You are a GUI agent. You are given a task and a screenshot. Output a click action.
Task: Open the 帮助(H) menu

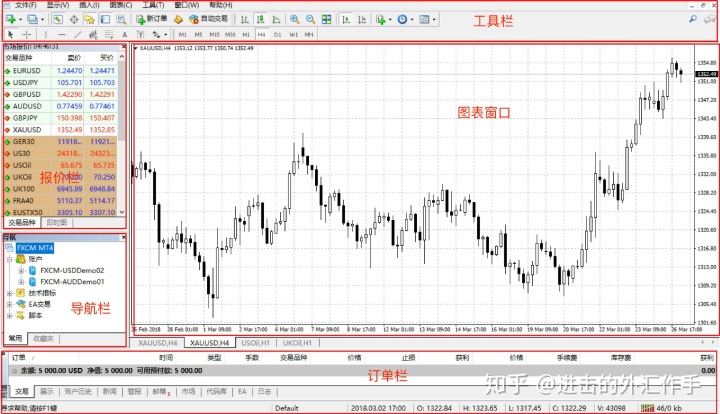pyautogui.click(x=221, y=5)
